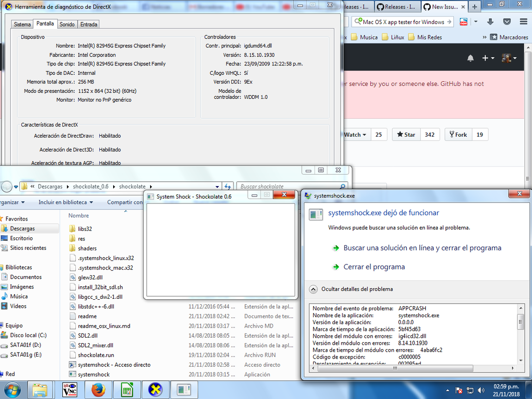Select the systemshock taskbar window icon
The height and width of the screenshot is (399, 532).
(184, 390)
